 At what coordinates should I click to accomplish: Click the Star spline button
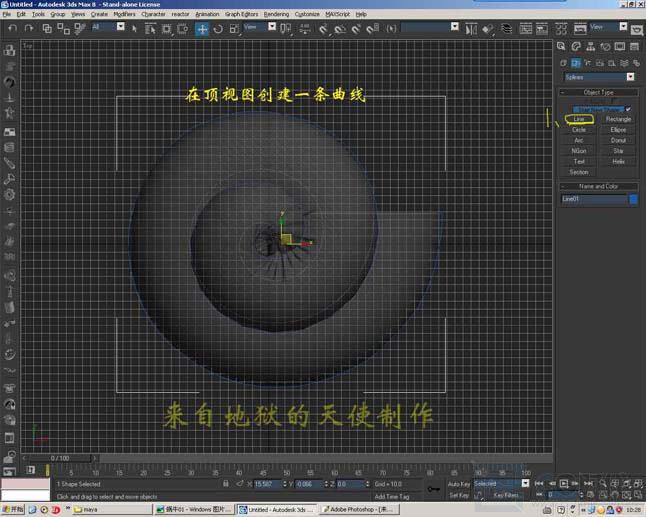(618, 151)
